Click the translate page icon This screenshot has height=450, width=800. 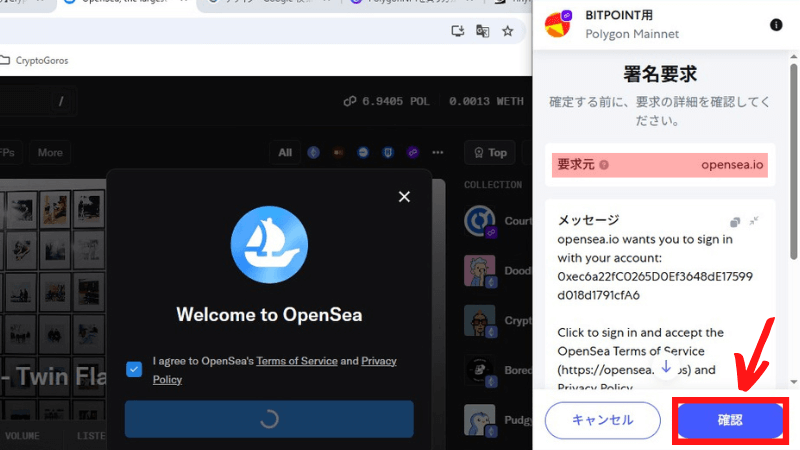point(482,31)
